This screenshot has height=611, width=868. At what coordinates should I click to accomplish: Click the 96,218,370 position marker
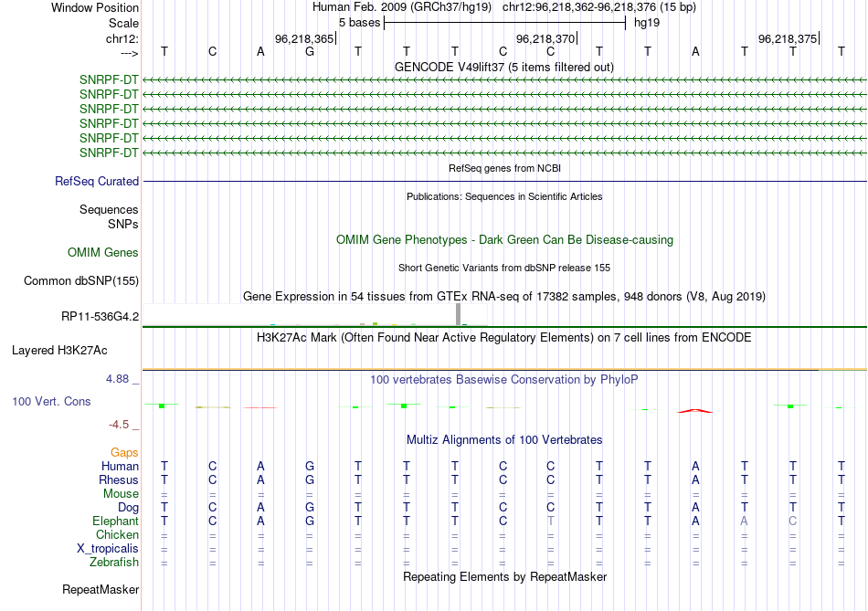545,38
